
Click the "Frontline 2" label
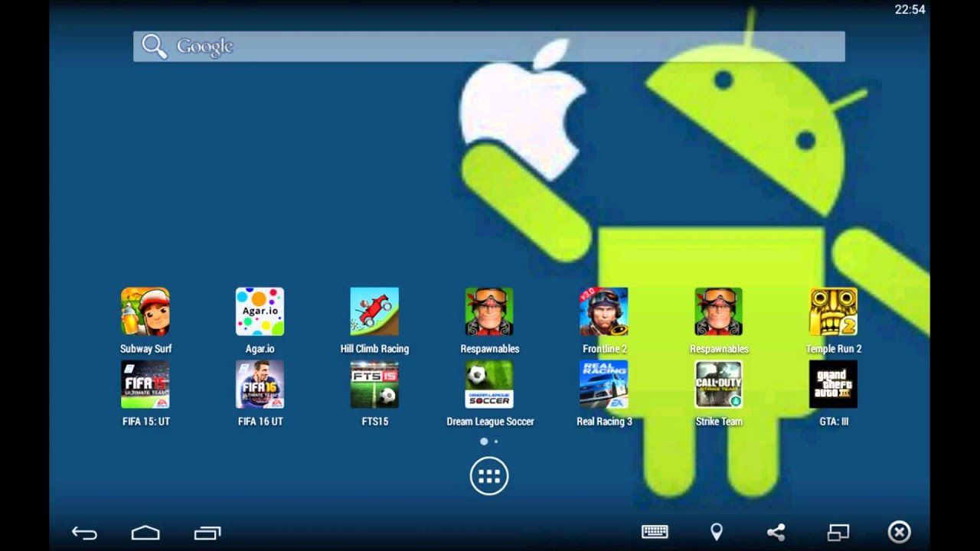click(x=605, y=349)
